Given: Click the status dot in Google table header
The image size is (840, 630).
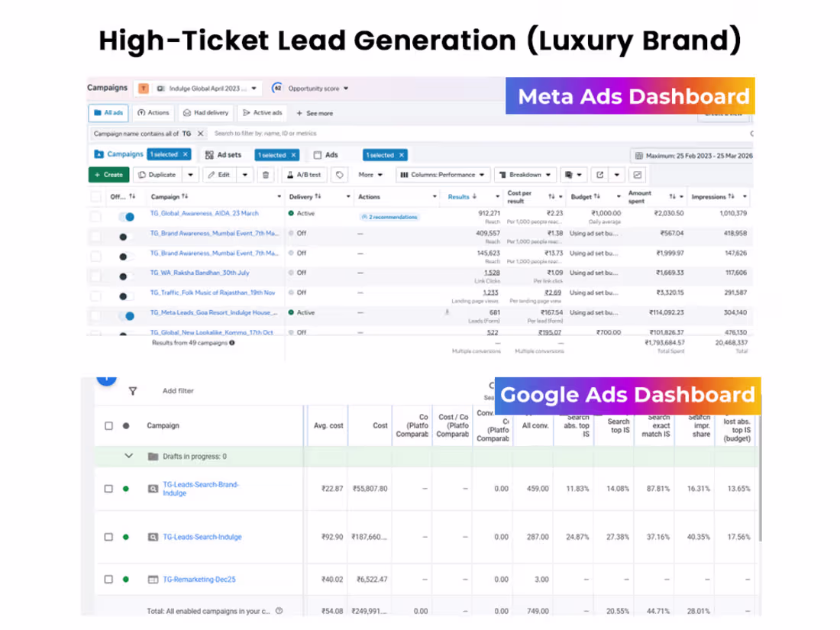Looking at the screenshot, I should coord(126,426).
